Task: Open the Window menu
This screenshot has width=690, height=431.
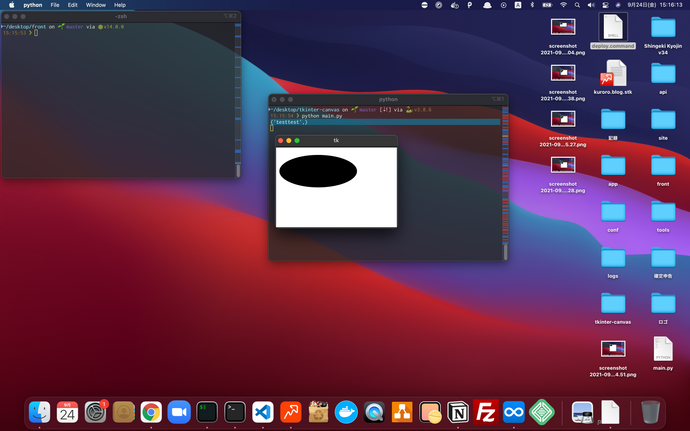Action: (95, 5)
